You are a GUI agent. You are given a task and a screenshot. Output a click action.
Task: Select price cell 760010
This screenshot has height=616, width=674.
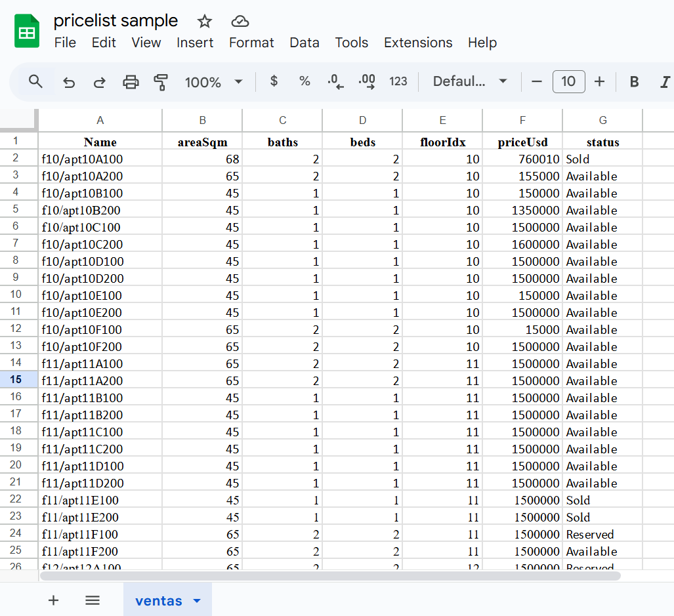point(522,159)
